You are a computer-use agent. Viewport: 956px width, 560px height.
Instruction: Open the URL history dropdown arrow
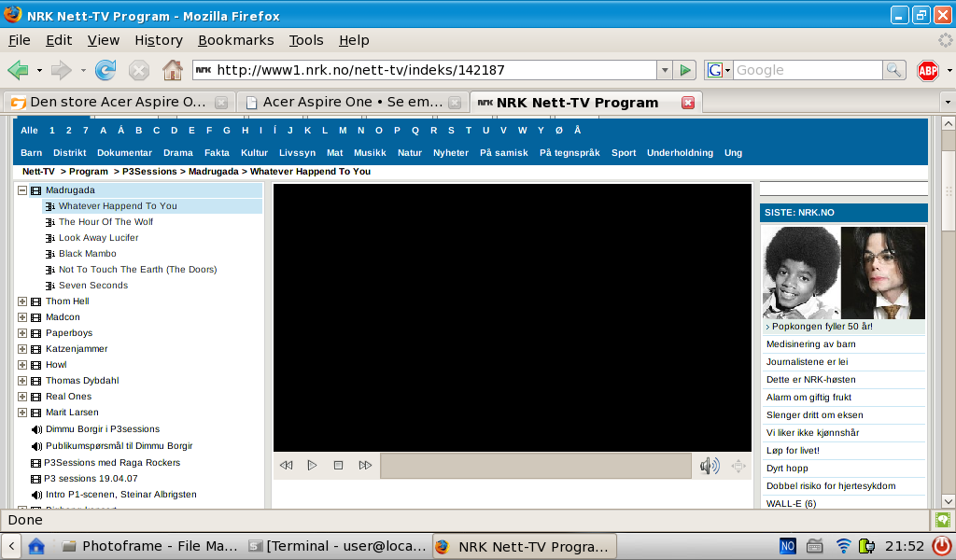665,70
